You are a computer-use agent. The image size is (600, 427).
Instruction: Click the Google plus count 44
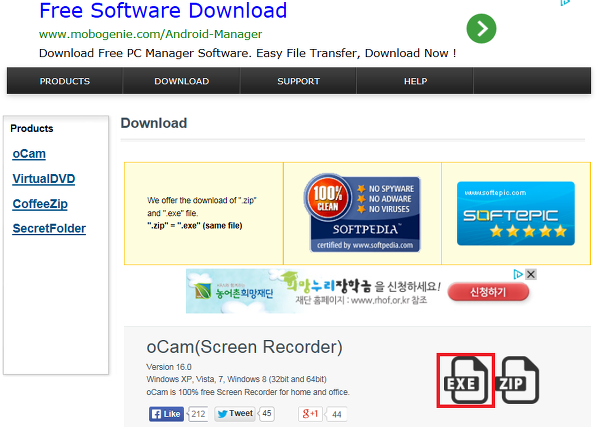[x=336, y=414]
